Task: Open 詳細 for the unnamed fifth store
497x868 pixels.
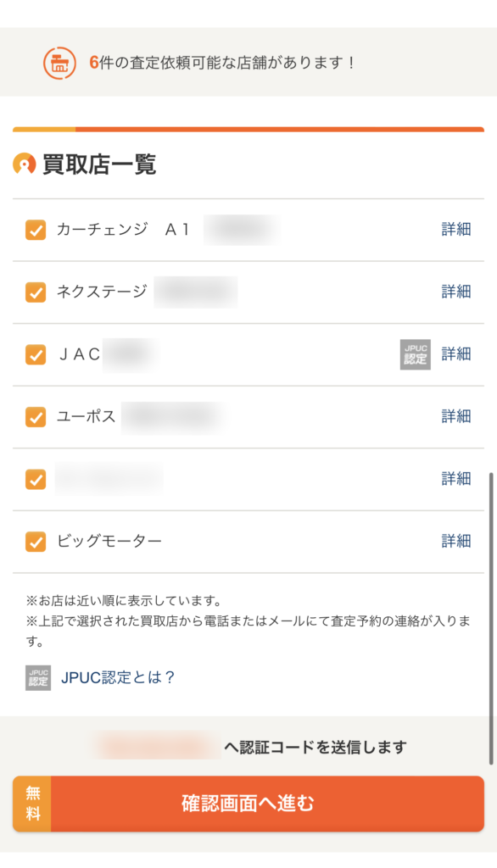Action: (456, 479)
